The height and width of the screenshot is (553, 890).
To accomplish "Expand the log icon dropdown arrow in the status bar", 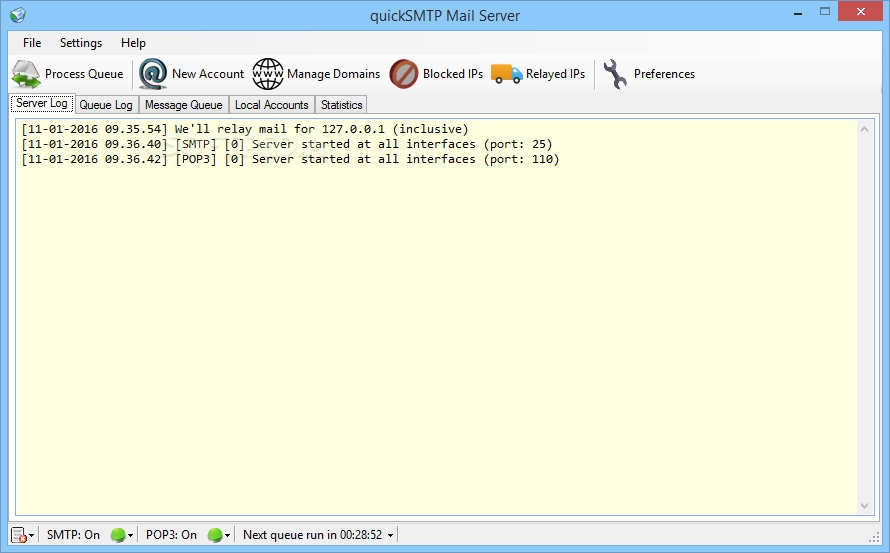I will [x=32, y=535].
